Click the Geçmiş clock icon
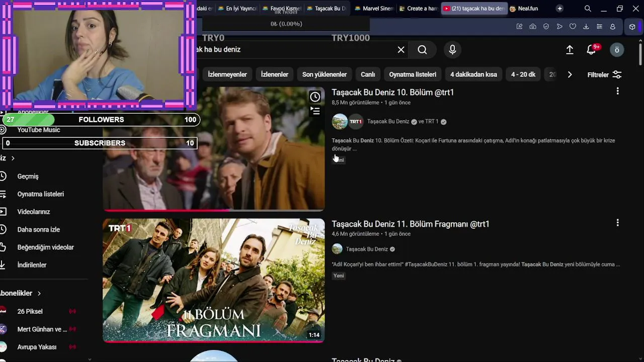644x362 pixels. 3,176
